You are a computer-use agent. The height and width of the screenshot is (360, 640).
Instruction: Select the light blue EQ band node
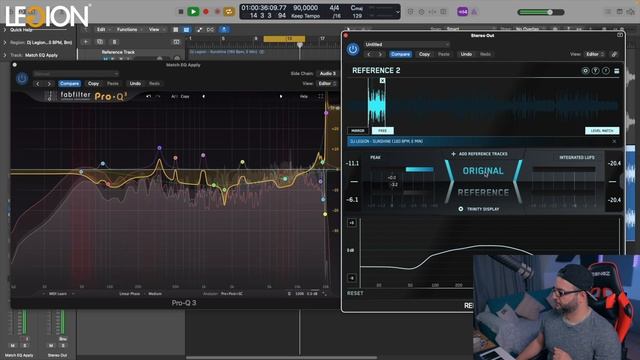103,164
